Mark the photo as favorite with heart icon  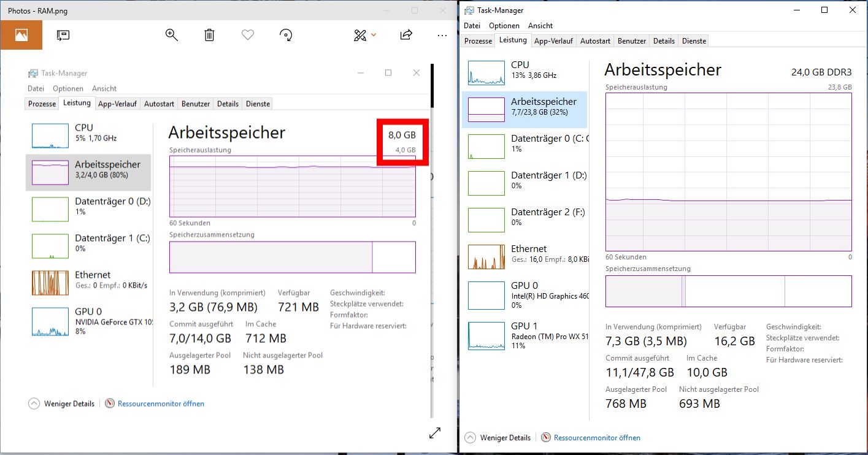(247, 35)
